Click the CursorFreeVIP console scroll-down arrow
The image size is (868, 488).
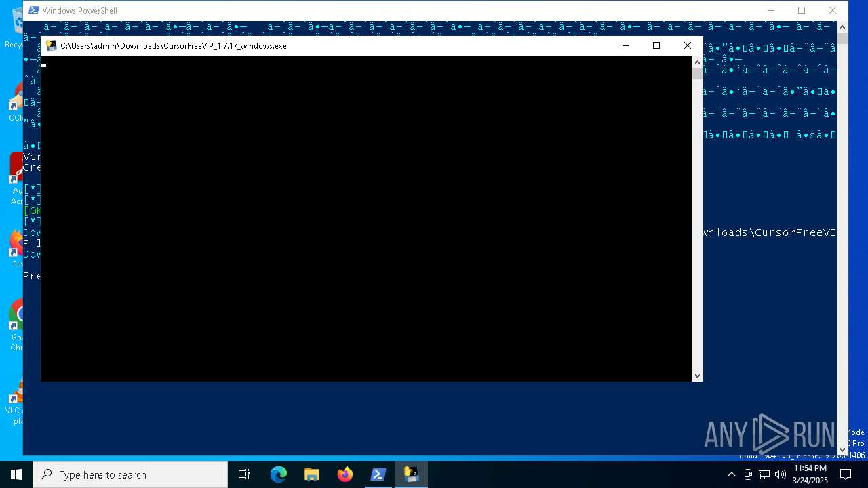[697, 376]
